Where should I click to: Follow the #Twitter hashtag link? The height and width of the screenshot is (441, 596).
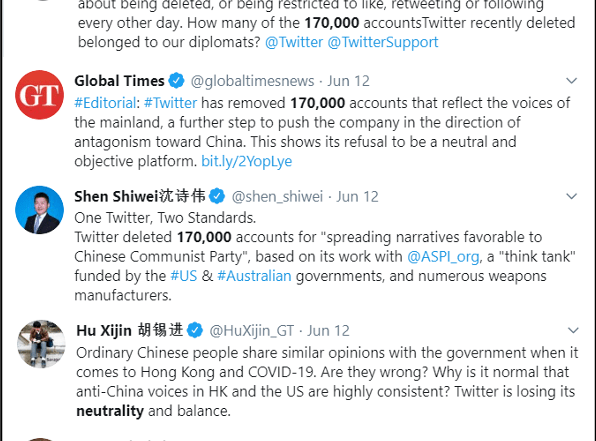pyautogui.click(x=170, y=103)
